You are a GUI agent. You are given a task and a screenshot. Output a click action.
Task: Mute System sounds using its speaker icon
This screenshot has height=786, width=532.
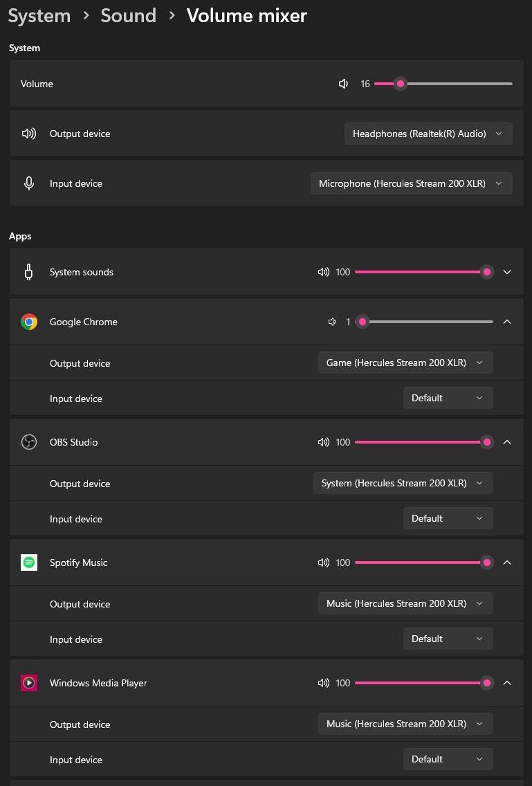323,272
